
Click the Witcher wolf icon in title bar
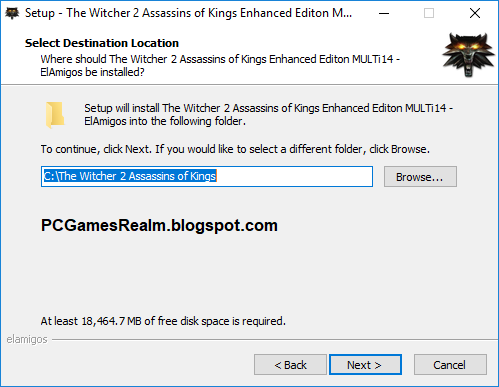(x=12, y=13)
